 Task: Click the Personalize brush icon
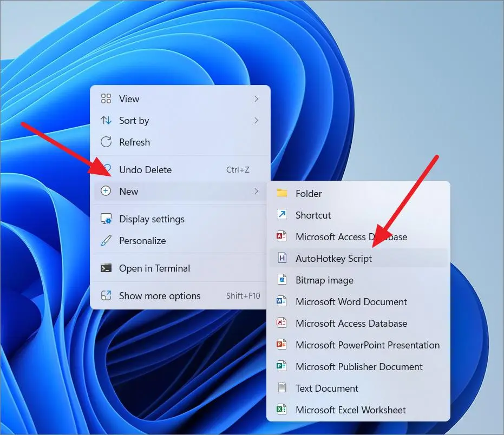(x=106, y=240)
